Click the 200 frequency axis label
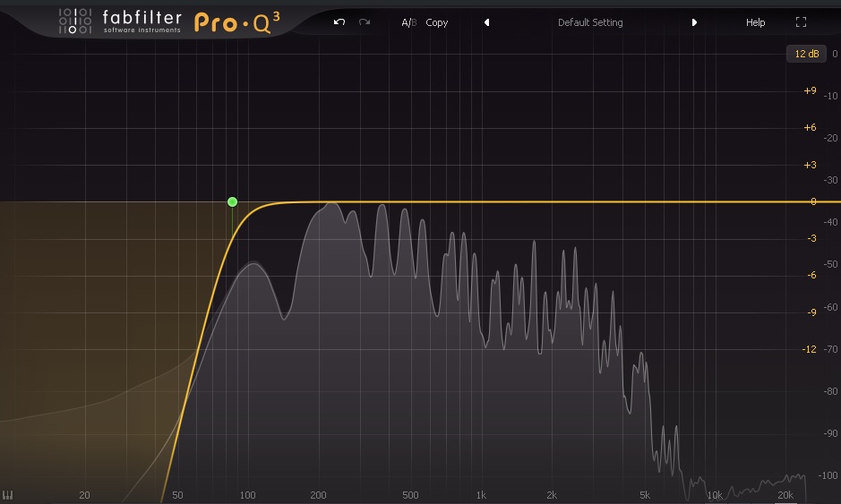This screenshot has height=504, width=841. (x=318, y=495)
